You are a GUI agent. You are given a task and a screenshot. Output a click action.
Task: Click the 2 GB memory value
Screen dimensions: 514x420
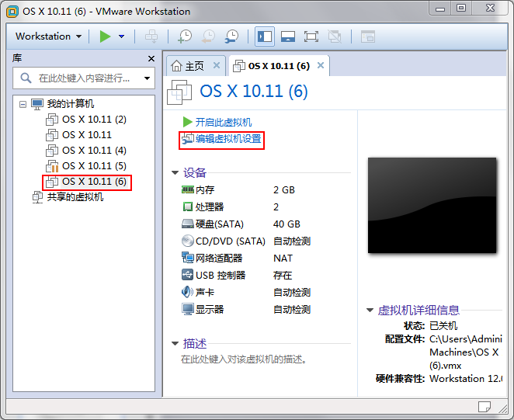284,190
